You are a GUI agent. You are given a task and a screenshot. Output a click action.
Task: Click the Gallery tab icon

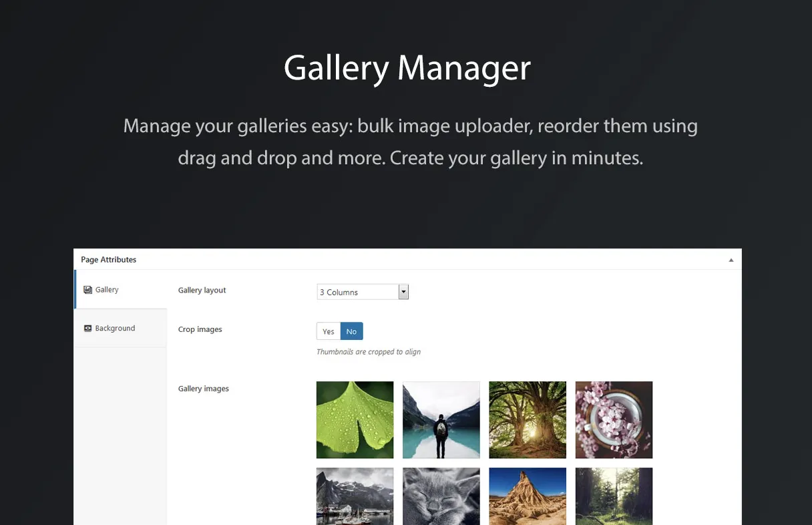pyautogui.click(x=87, y=290)
